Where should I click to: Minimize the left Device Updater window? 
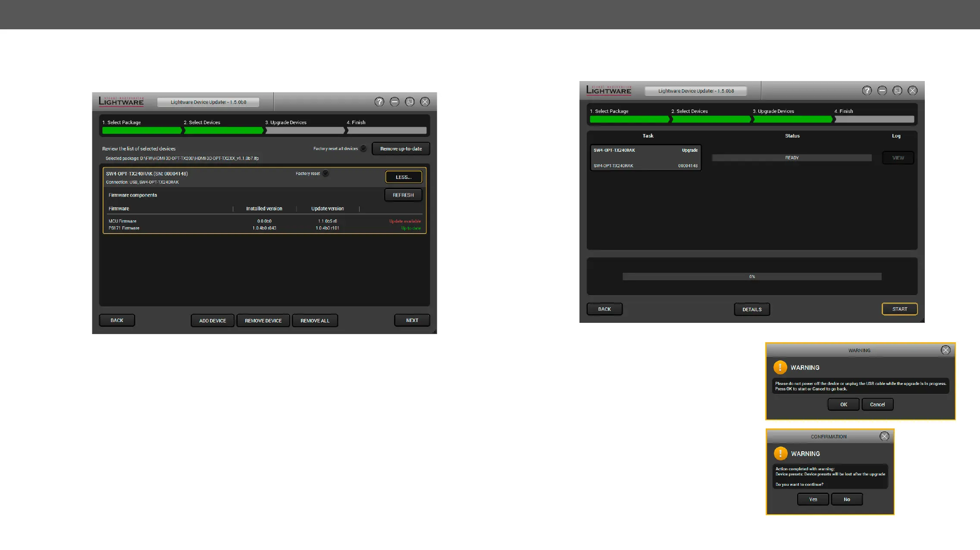click(x=395, y=102)
